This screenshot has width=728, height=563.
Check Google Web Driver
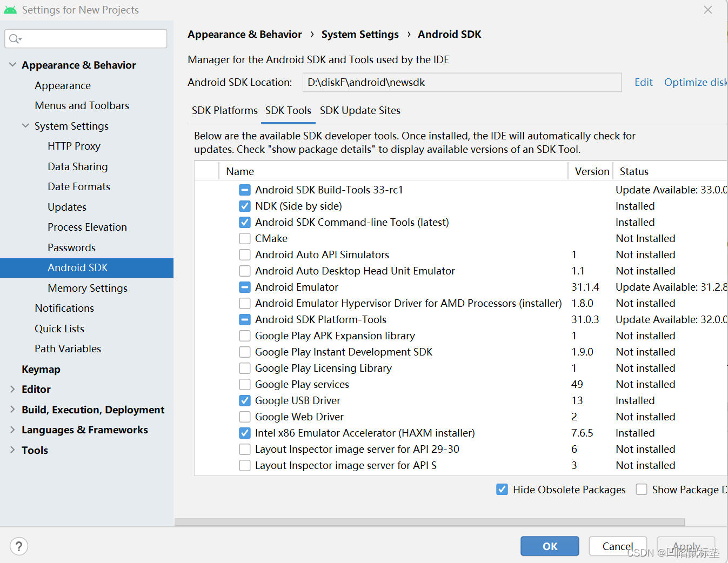tap(245, 417)
